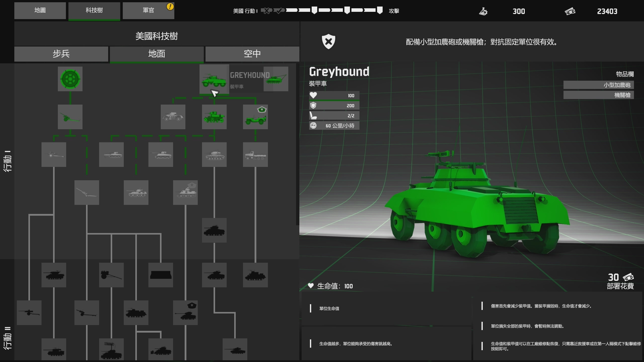Viewport: 644px width, 362px height.
Task: Click the Greyhound armored car node
Action: click(x=214, y=79)
